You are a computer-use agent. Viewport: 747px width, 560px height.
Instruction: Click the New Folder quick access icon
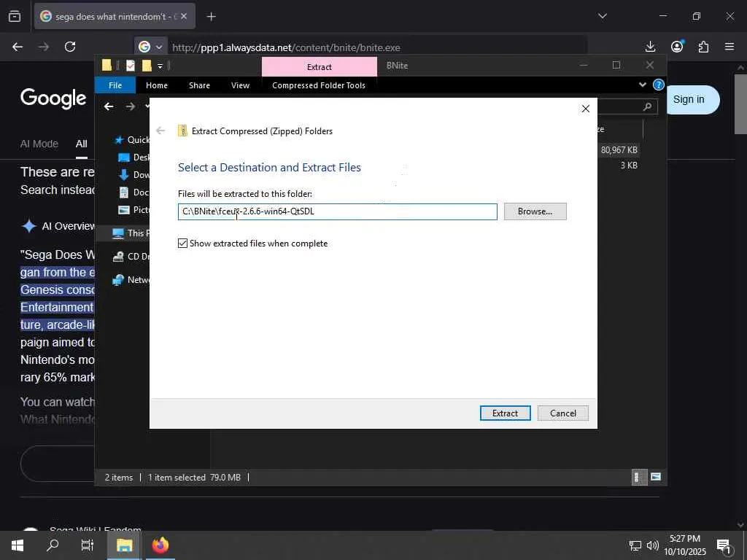click(x=147, y=65)
